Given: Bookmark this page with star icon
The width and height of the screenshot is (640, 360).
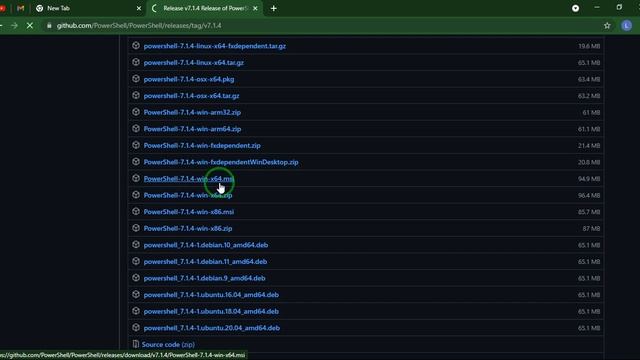Looking at the screenshot, I should pyautogui.click(x=607, y=25).
